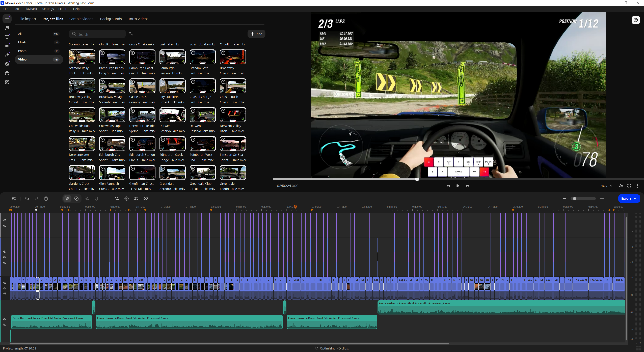Skip to the previous clip in preview

[x=448, y=186]
